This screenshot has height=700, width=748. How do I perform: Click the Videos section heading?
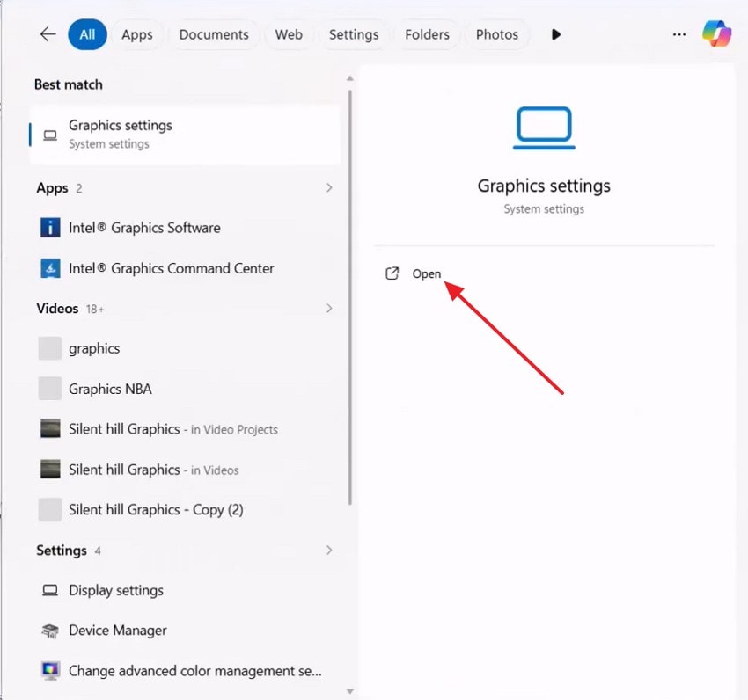pyautogui.click(x=57, y=308)
